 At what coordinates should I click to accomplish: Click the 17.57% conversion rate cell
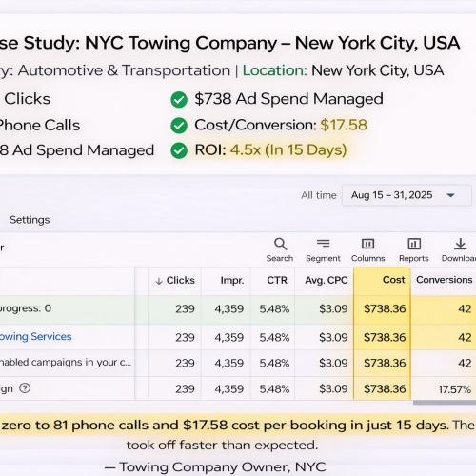(454, 389)
